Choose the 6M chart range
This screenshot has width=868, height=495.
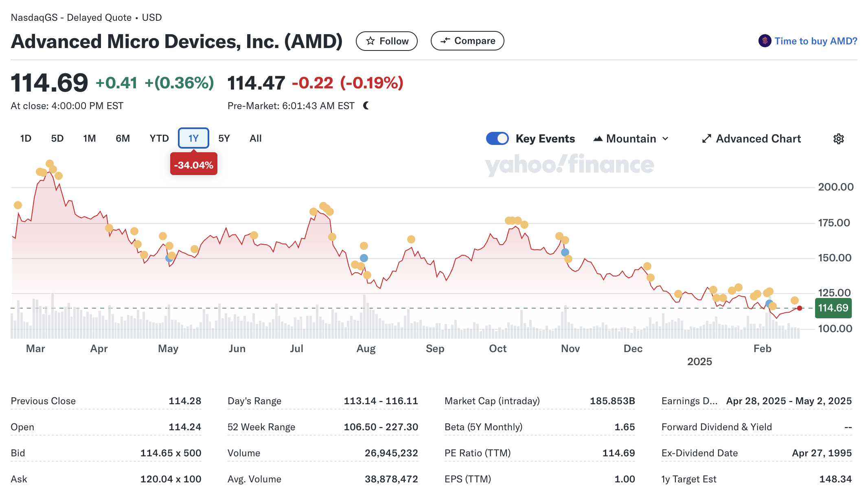point(123,138)
